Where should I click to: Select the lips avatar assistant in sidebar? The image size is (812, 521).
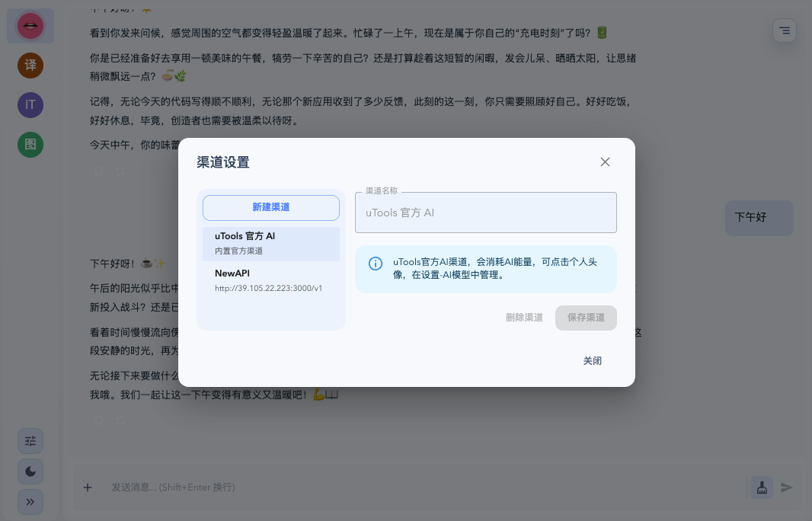click(x=30, y=26)
